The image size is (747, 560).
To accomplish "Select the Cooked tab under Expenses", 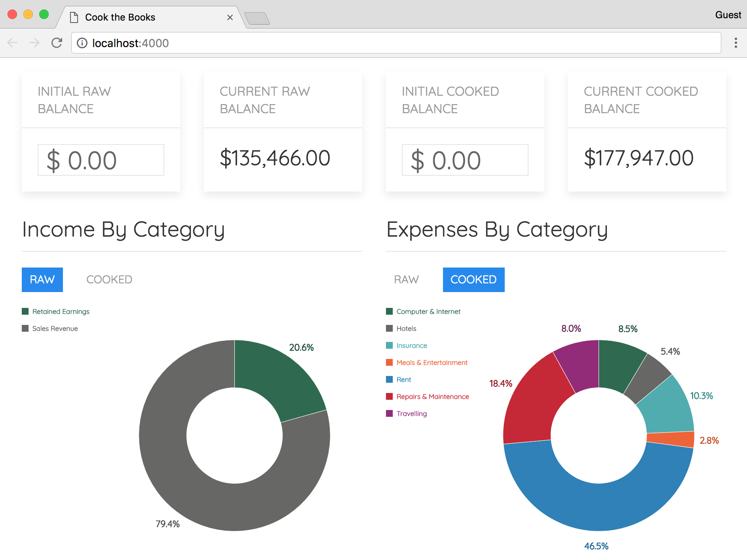I will pyautogui.click(x=473, y=279).
